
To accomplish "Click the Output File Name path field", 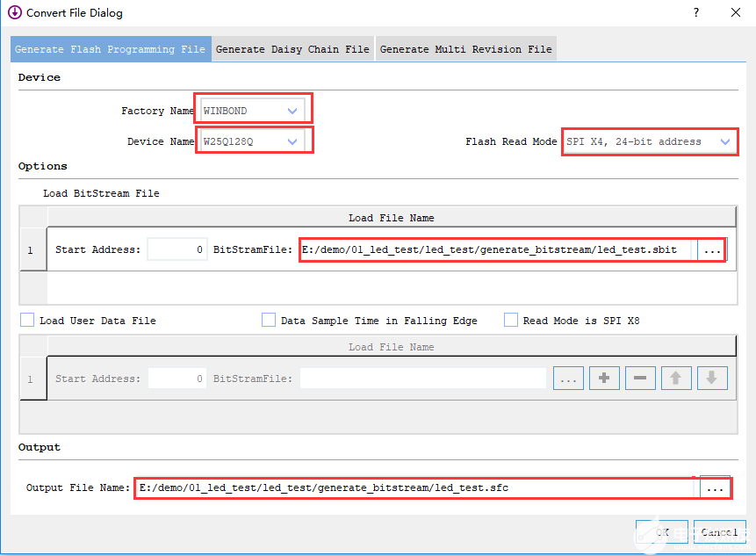I will coord(416,487).
